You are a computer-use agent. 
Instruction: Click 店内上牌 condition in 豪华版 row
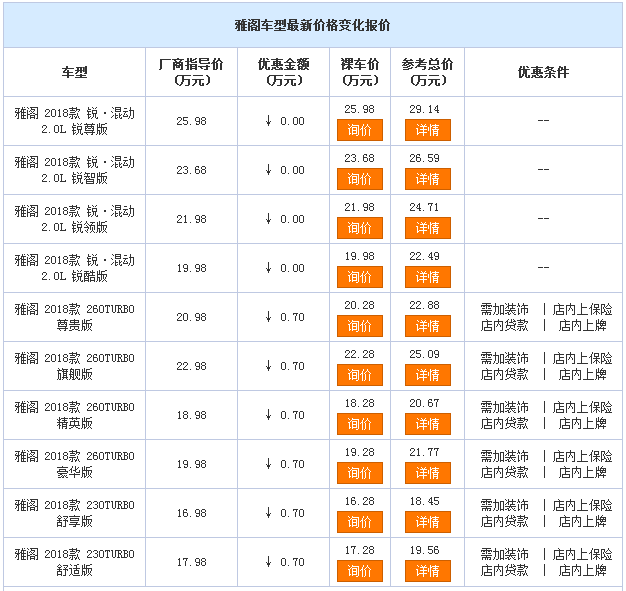582,472
